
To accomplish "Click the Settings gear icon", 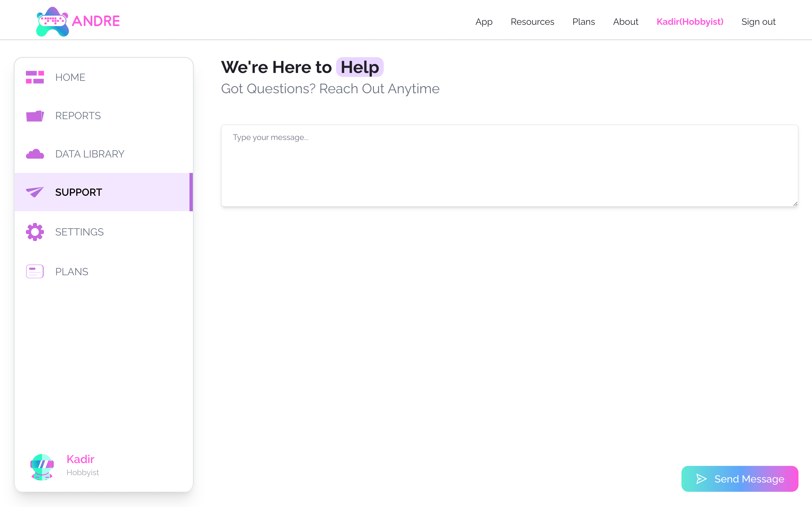I will pos(35,232).
